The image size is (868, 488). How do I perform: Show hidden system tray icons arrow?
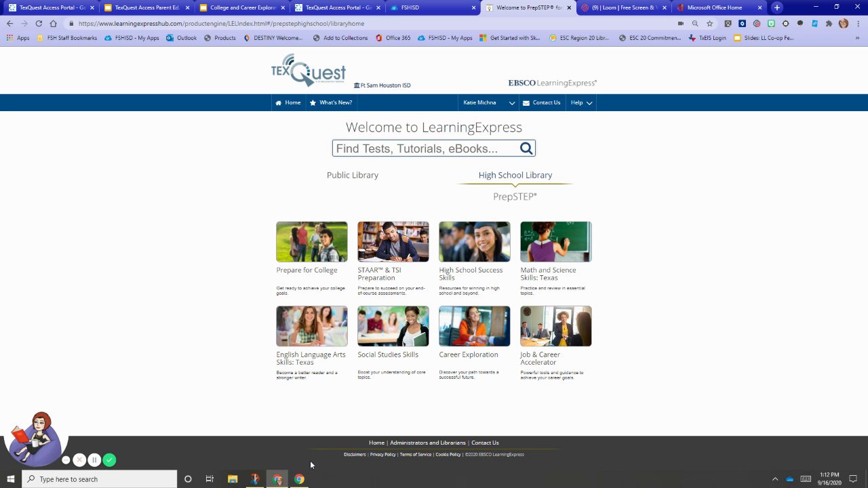pyautogui.click(x=775, y=479)
